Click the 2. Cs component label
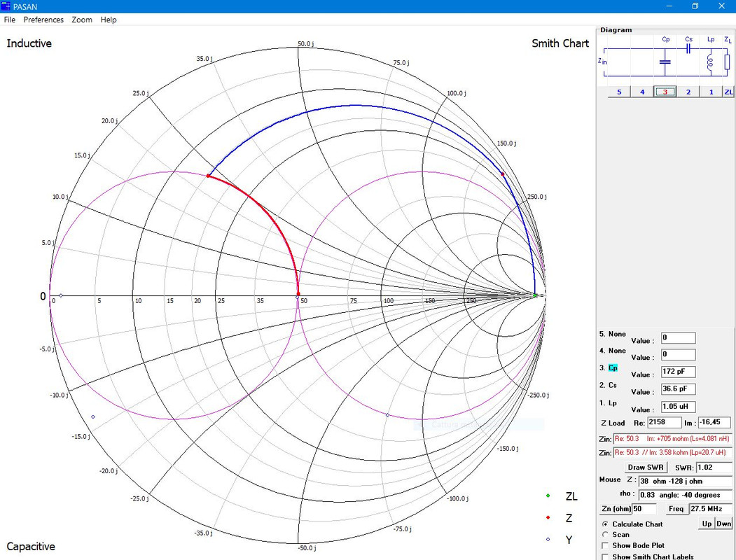The height and width of the screenshot is (560, 736). click(608, 385)
